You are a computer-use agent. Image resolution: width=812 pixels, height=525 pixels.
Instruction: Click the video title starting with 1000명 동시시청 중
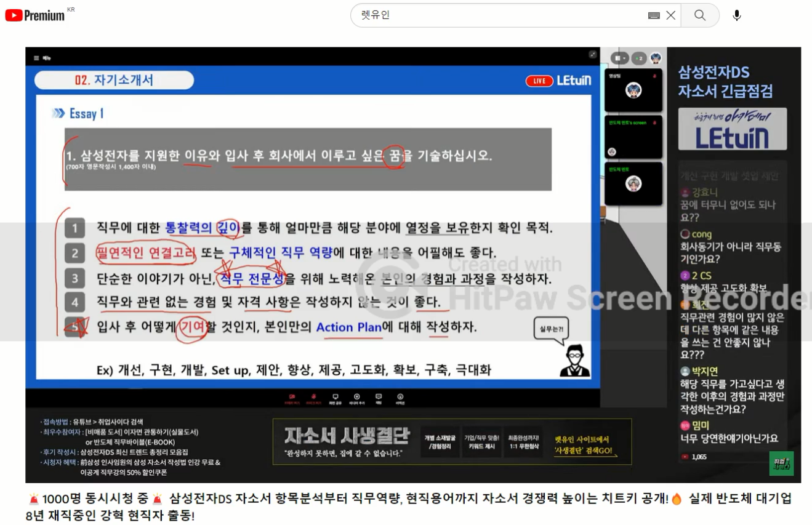click(409, 506)
